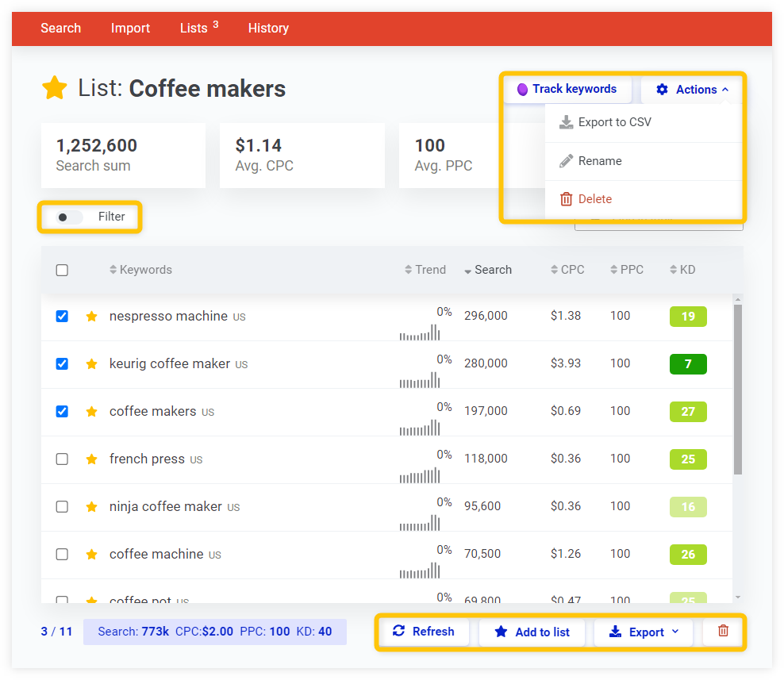Toggle the Filter switch
Viewport: 784px width, 680px height.
pos(68,217)
